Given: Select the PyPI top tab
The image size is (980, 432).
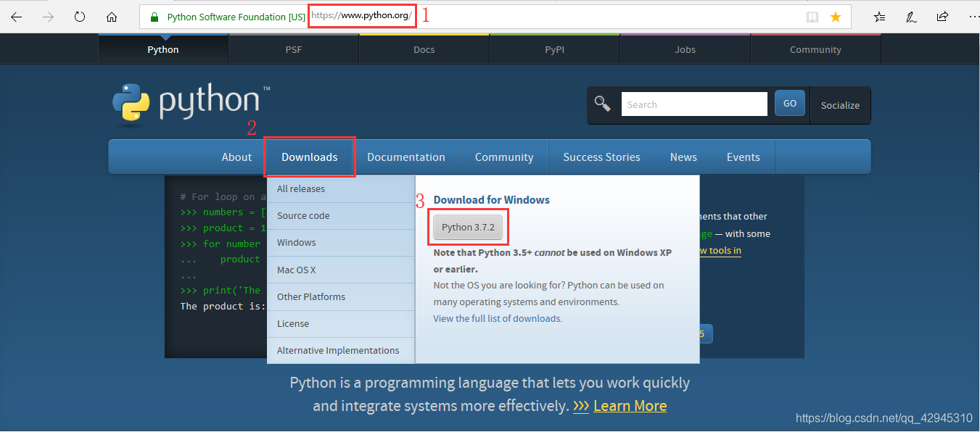Looking at the screenshot, I should click(555, 49).
